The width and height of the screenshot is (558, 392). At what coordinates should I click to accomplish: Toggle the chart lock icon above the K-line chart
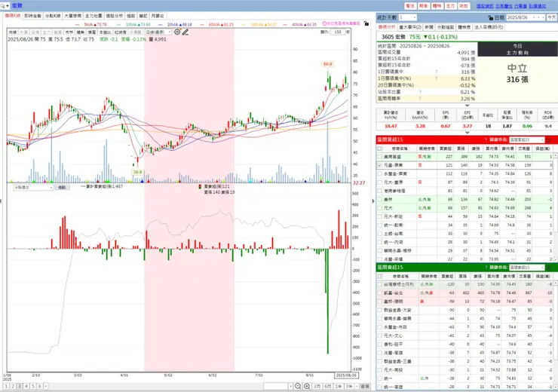[366, 23]
